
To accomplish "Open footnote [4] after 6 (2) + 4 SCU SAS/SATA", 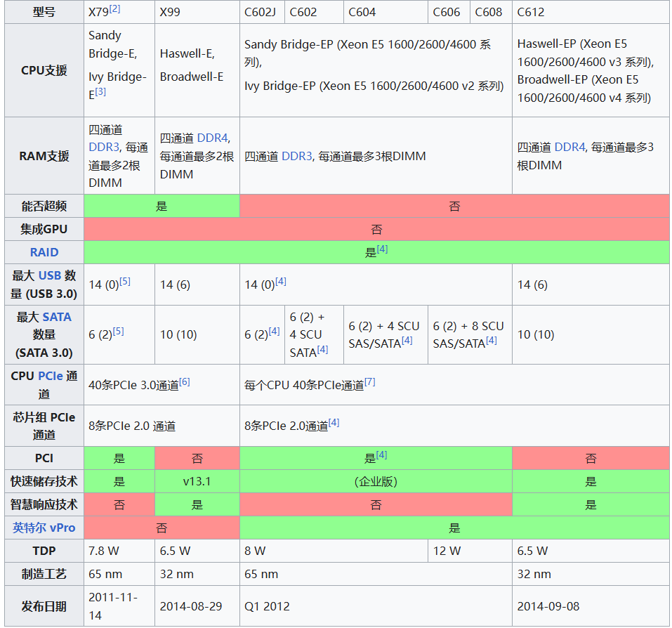I will tap(407, 340).
